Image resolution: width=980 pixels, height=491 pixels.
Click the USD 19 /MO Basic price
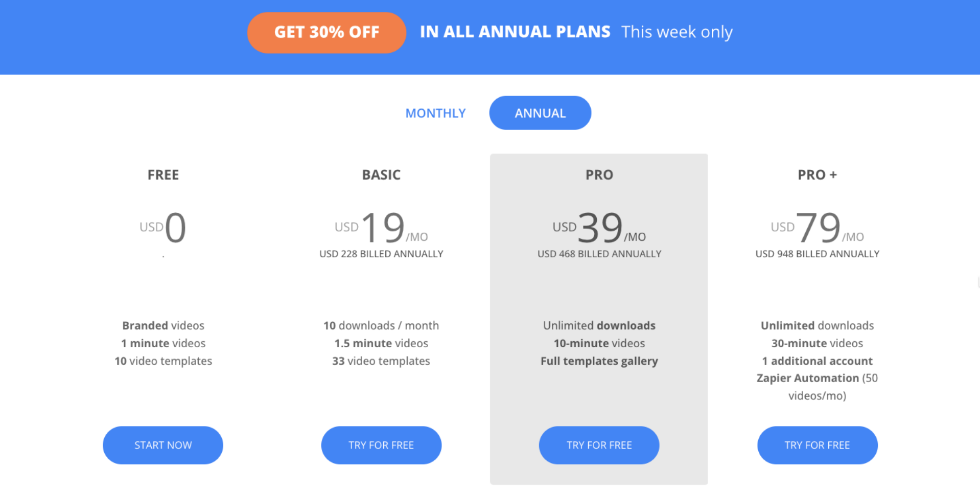tap(381, 228)
